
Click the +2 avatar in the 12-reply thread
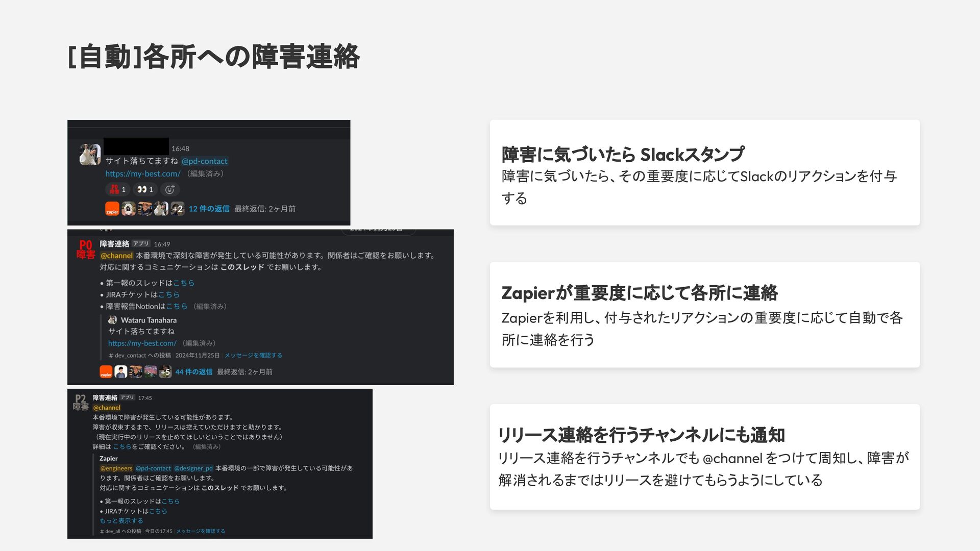coord(177,209)
